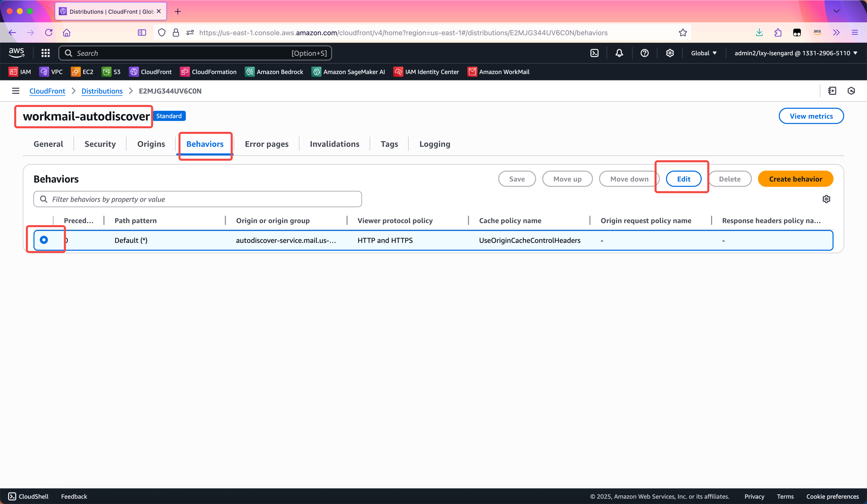Focus the AWS console Search box
Viewport: 867px width, 504px height.
[x=195, y=53]
